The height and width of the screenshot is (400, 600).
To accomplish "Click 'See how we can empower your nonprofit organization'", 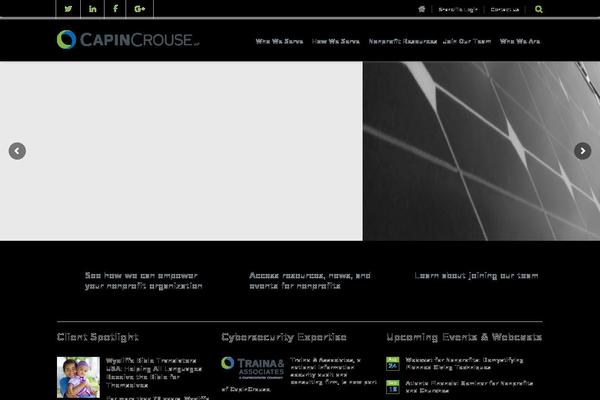I will click(x=143, y=281).
